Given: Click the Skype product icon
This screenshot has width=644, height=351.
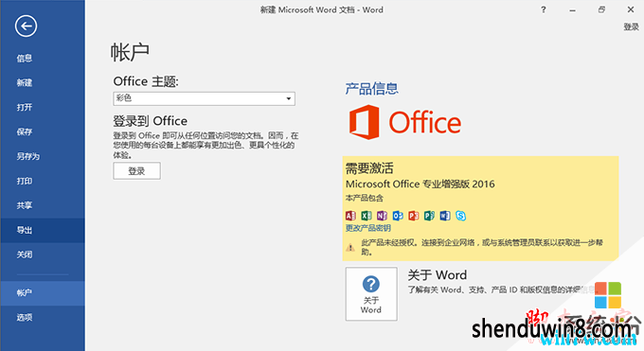Looking at the screenshot, I should point(461,216).
